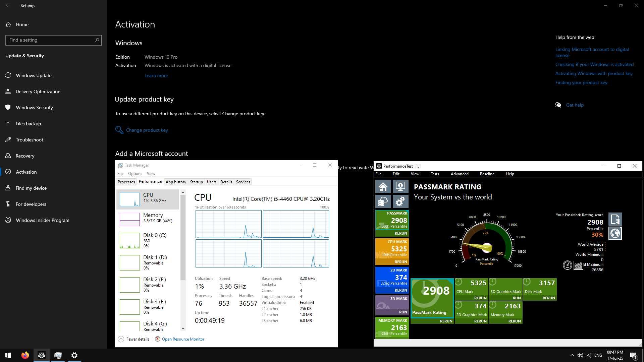Click the search magnifier in Find a setting
This screenshot has height=362, width=644.
[97, 40]
